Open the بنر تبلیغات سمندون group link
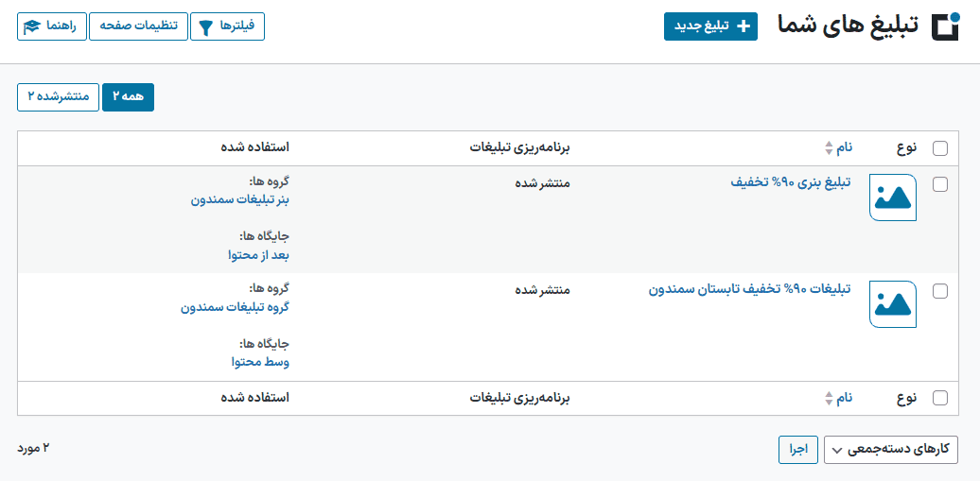This screenshot has height=481, width=980. pyautogui.click(x=240, y=200)
